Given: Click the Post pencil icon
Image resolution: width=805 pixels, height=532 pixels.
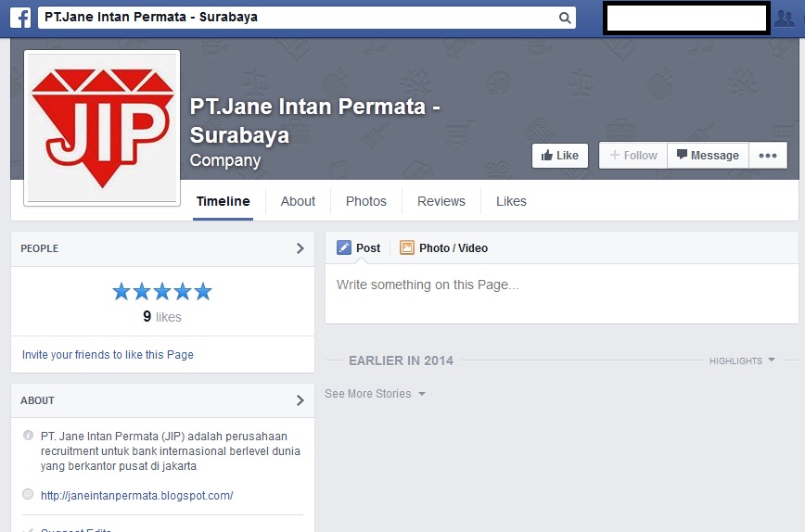Looking at the screenshot, I should (x=343, y=247).
